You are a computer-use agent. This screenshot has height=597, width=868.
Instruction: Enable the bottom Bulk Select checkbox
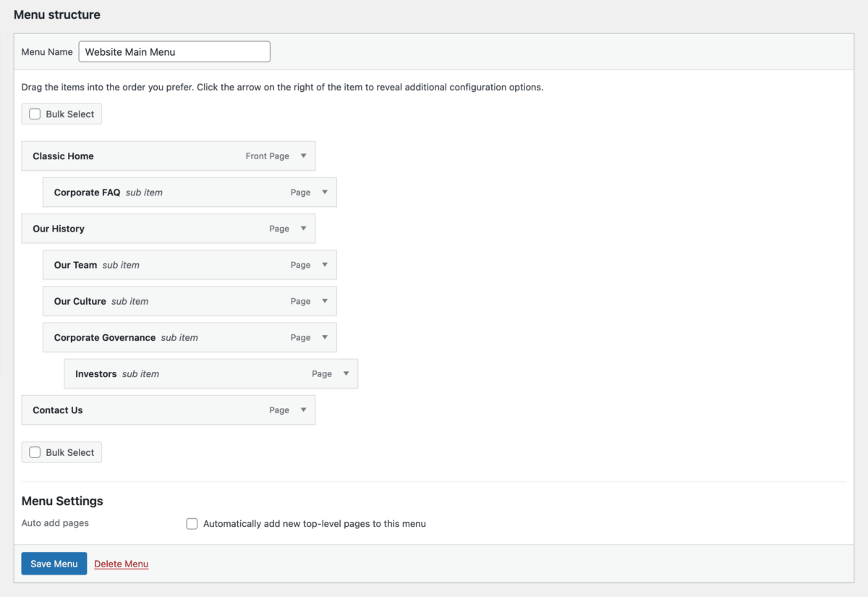(34, 452)
